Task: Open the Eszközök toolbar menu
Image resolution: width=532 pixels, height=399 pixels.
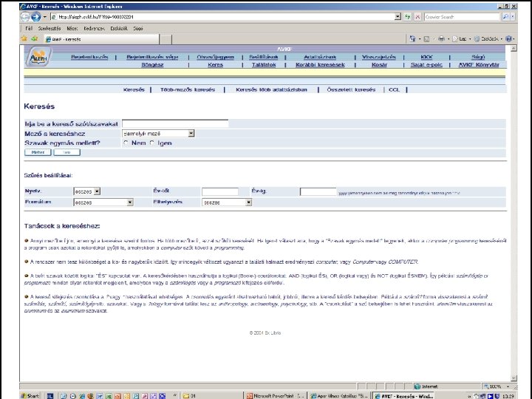Action: click(488, 38)
